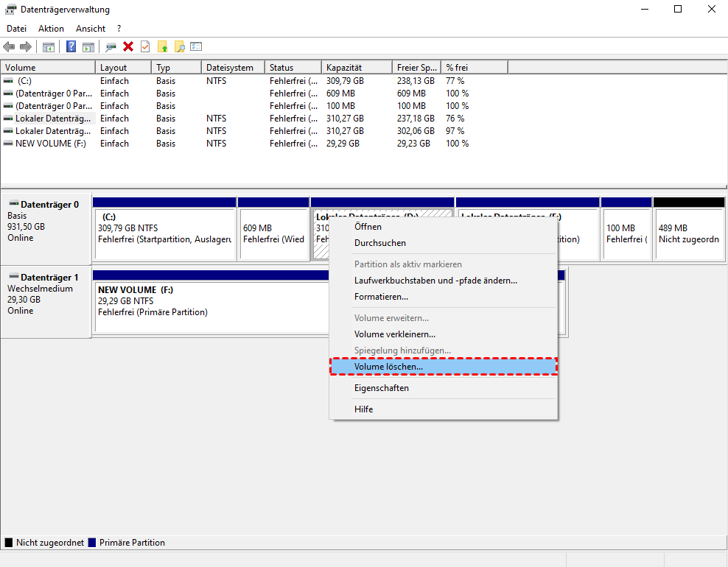Select Laufwerkbuchstaben und -pfade ändern...
728x567 pixels.
444,281
